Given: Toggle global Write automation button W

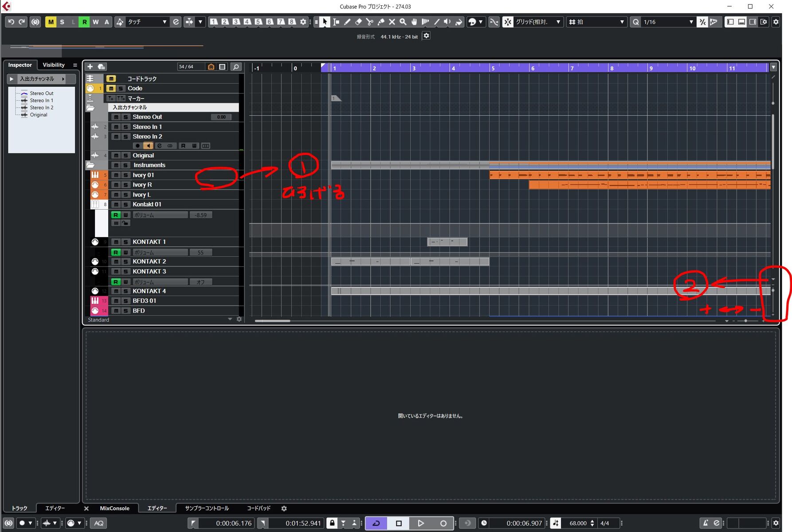Looking at the screenshot, I should pyautogui.click(x=95, y=22).
